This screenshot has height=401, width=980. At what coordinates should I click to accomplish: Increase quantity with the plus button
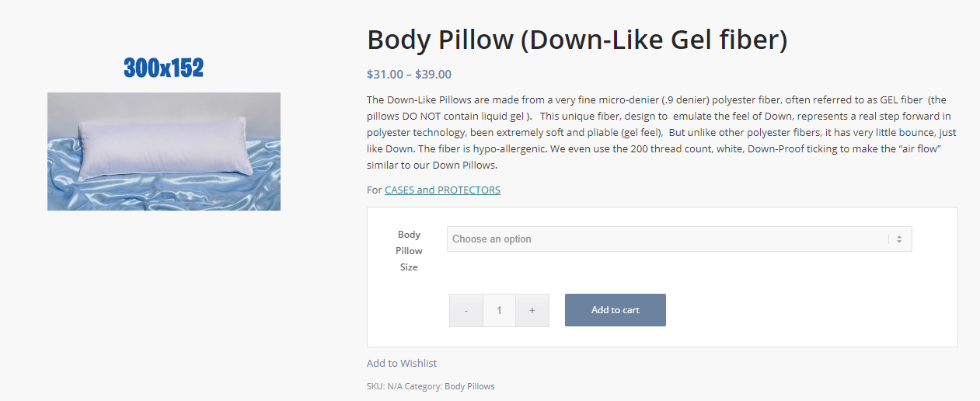coord(532,310)
